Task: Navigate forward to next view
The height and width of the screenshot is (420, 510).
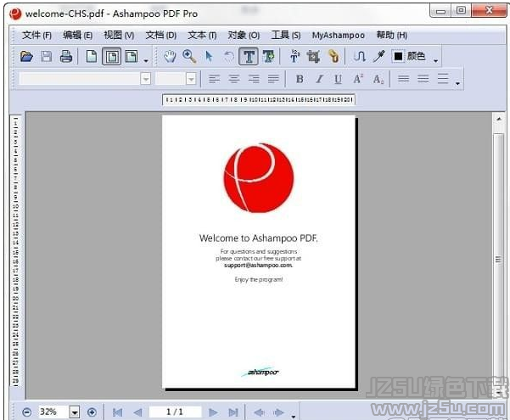Action: tap(279, 412)
